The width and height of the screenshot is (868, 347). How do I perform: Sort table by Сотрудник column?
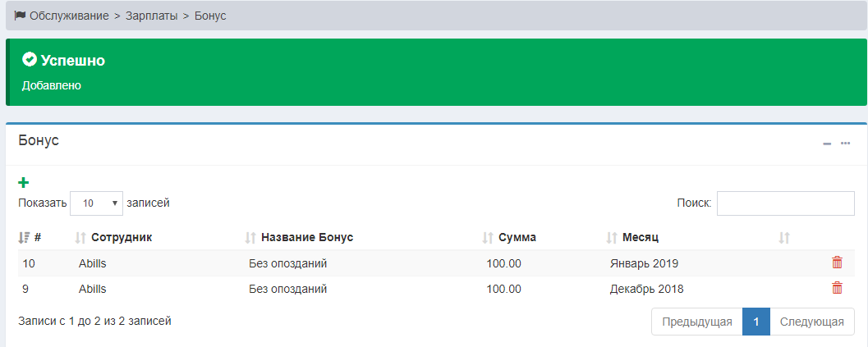click(x=121, y=237)
